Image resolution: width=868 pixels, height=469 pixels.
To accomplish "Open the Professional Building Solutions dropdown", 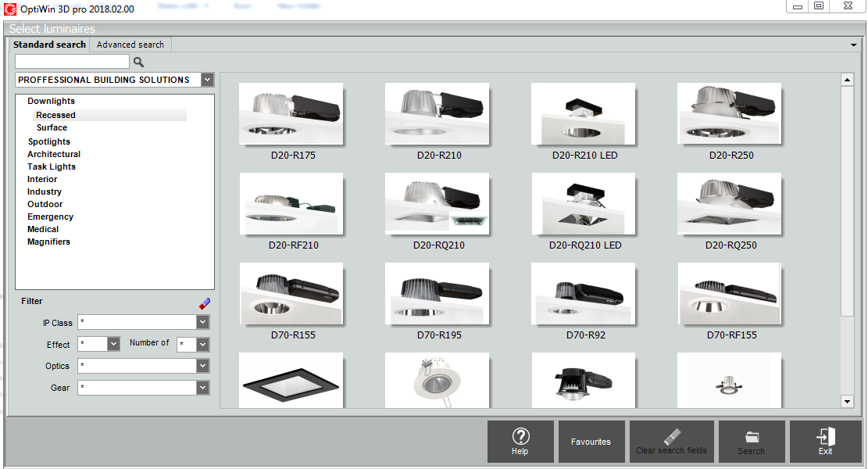I will click(207, 80).
